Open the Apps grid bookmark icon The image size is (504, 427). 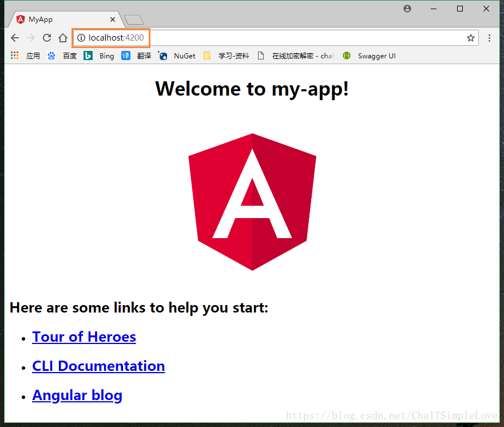[x=14, y=56]
